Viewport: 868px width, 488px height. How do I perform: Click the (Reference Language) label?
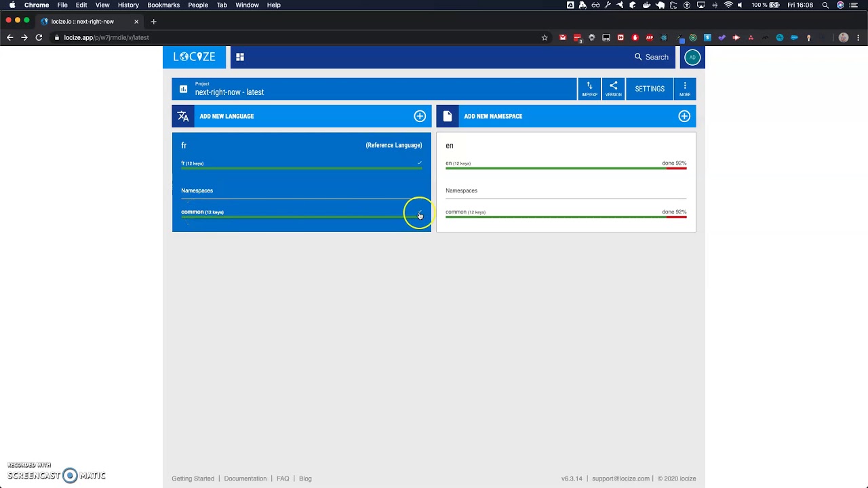tap(393, 145)
